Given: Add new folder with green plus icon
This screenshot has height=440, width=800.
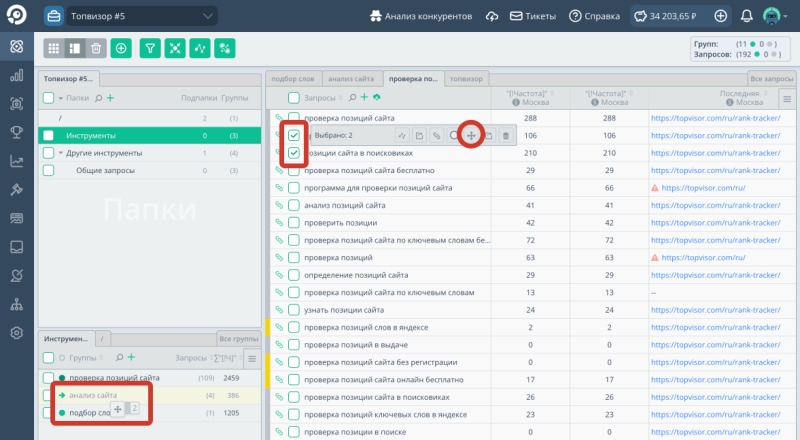Looking at the screenshot, I should 110,98.
